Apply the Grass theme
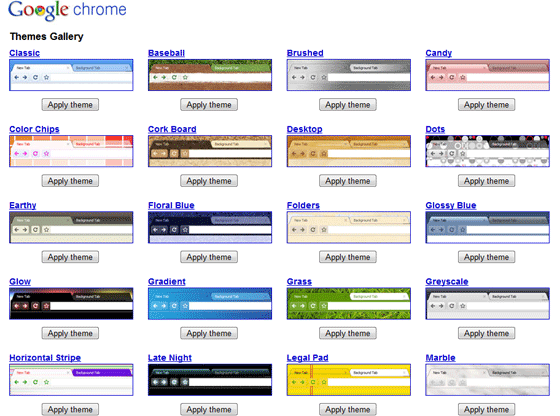560x416 pixels. 348,333
